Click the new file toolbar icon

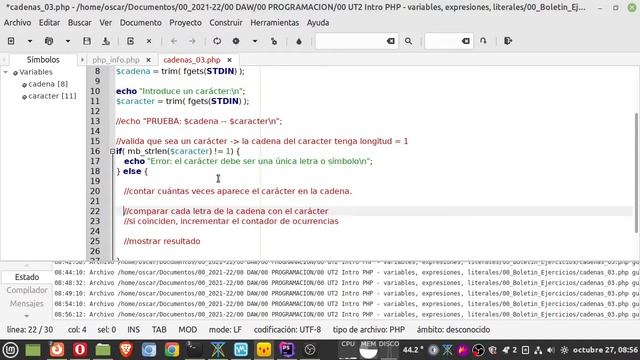[11, 41]
